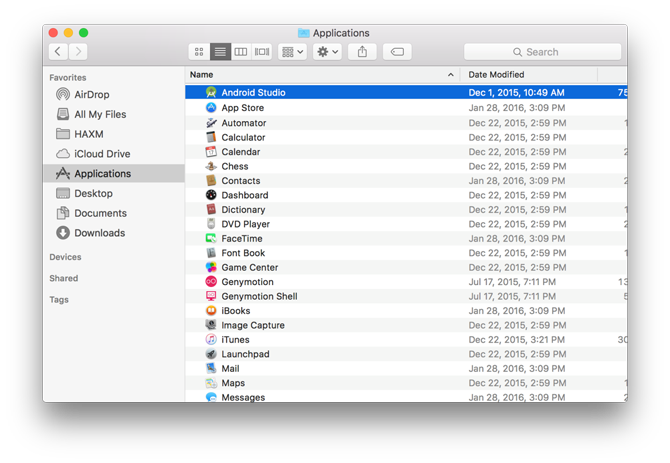
Task: Select the iBooks icon
Action: [211, 311]
